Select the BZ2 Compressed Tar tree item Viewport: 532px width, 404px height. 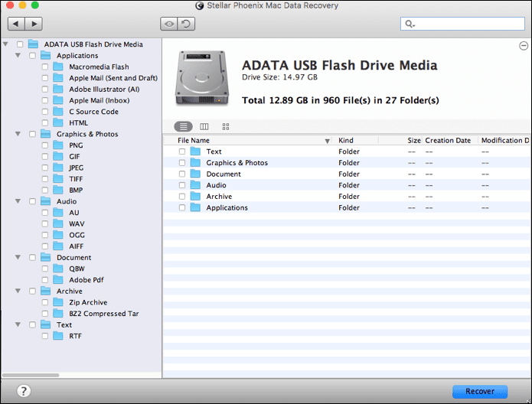104,314
